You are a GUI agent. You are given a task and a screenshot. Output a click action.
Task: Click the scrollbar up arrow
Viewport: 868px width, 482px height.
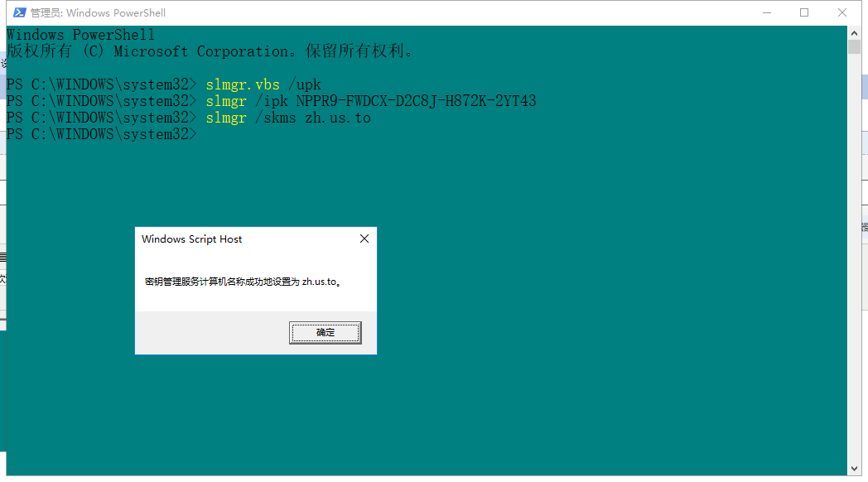point(856,33)
